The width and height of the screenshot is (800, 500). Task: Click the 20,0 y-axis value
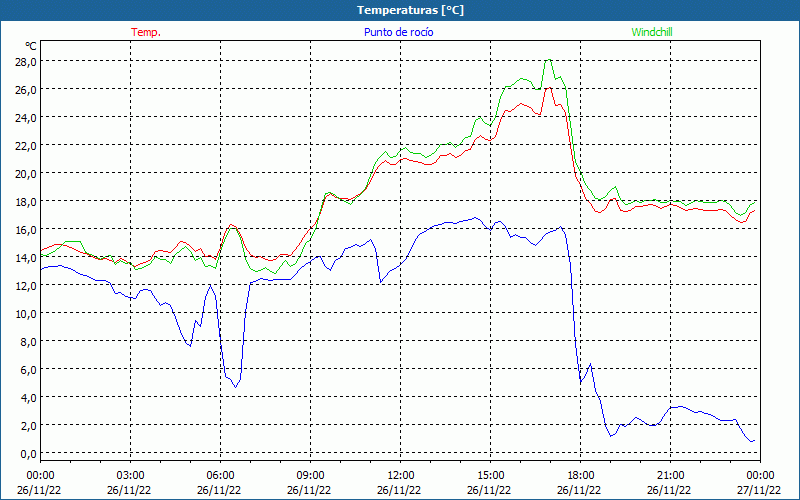coord(26,174)
